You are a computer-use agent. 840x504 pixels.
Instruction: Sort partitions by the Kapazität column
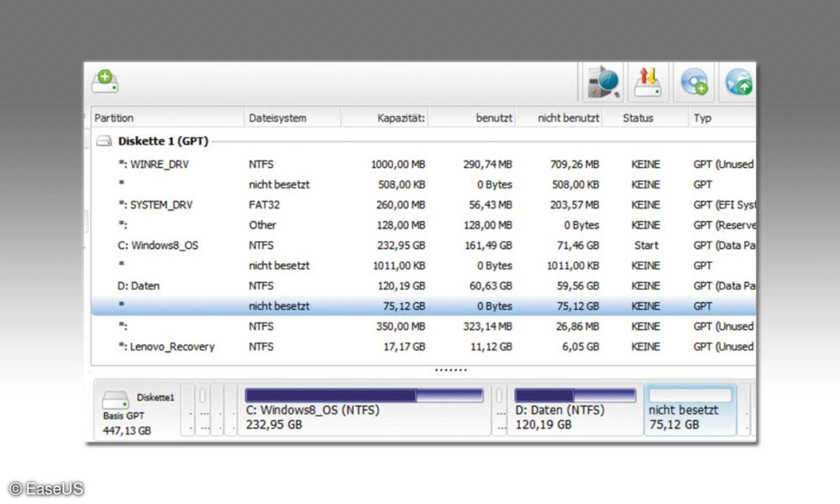(x=400, y=117)
